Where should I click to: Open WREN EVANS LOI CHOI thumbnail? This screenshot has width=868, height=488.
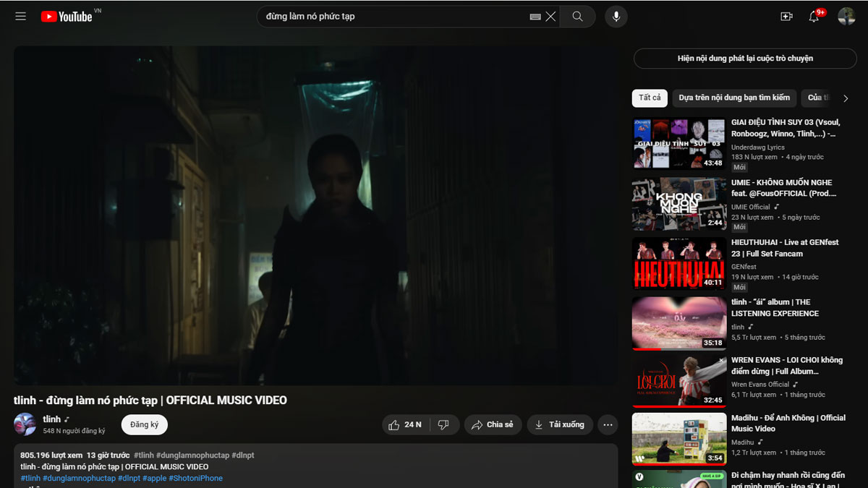tap(679, 382)
